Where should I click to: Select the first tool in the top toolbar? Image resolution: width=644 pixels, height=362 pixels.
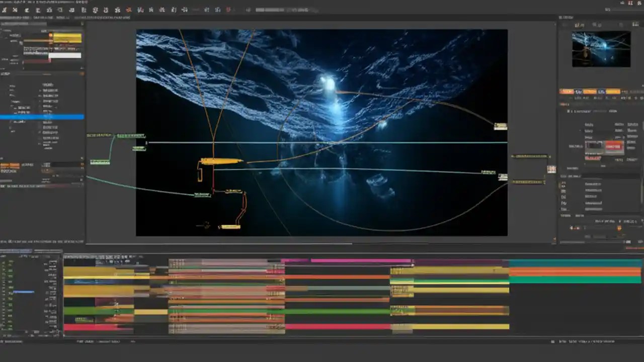pyautogui.click(x=5, y=10)
